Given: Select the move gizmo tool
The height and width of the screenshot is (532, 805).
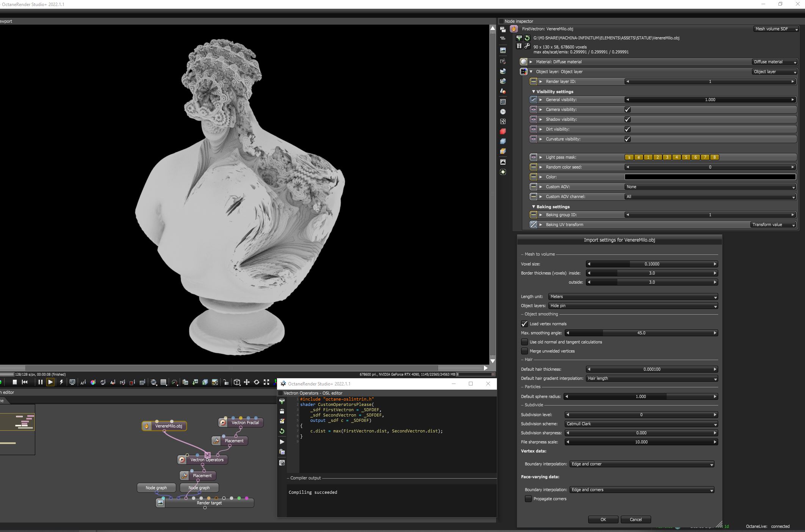Looking at the screenshot, I should coord(247,382).
